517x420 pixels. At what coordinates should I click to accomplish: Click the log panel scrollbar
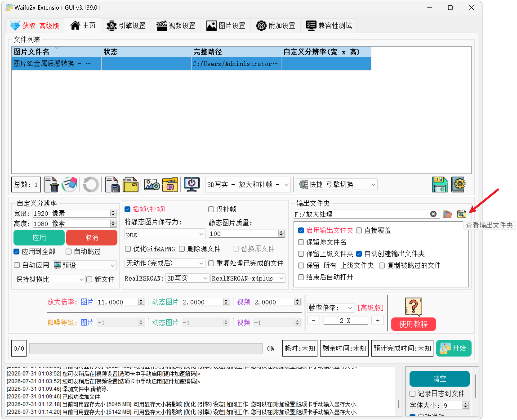click(x=399, y=404)
